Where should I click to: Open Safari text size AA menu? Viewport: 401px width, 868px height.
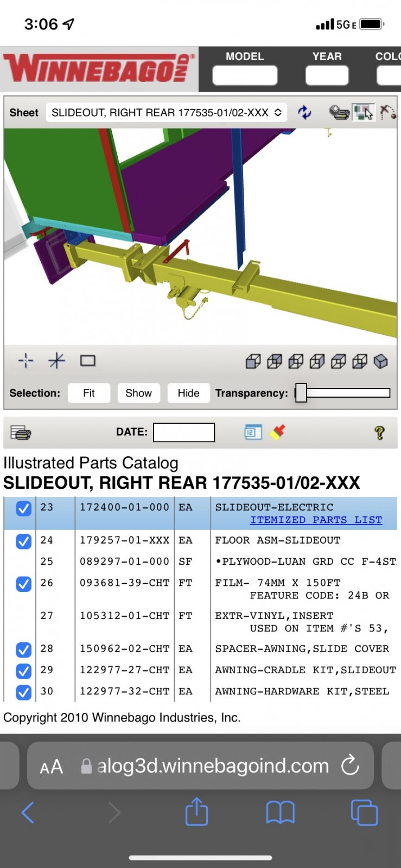52,767
